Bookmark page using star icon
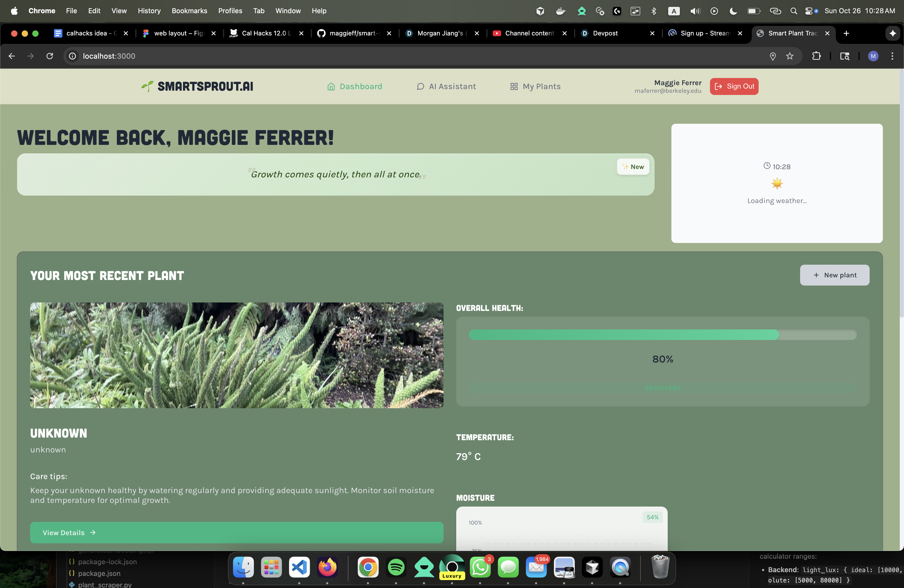Screen dimensions: 904x588 790,56
